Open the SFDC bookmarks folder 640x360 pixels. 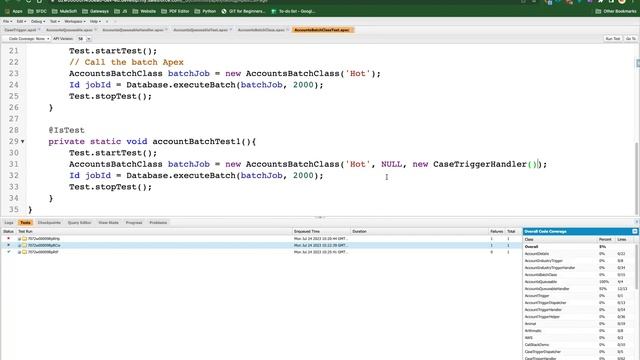click(37, 11)
